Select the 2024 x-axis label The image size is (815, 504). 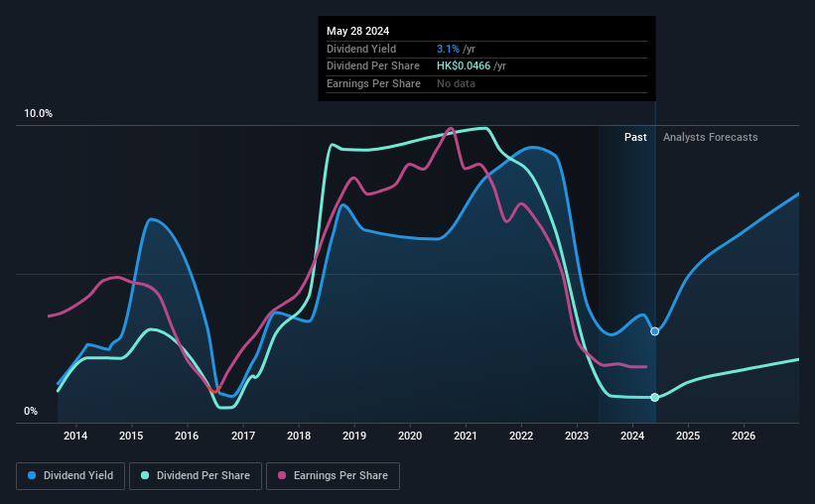pos(632,436)
